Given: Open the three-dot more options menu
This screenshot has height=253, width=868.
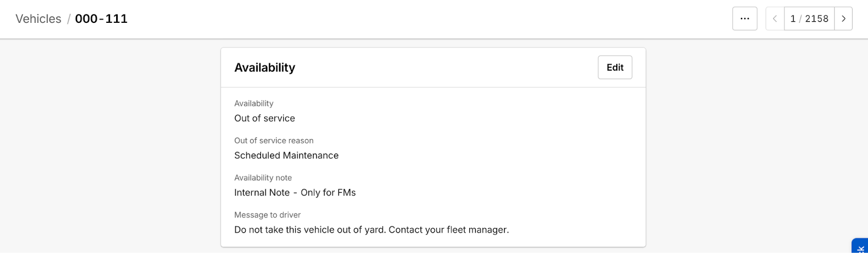Looking at the screenshot, I should (744, 18).
